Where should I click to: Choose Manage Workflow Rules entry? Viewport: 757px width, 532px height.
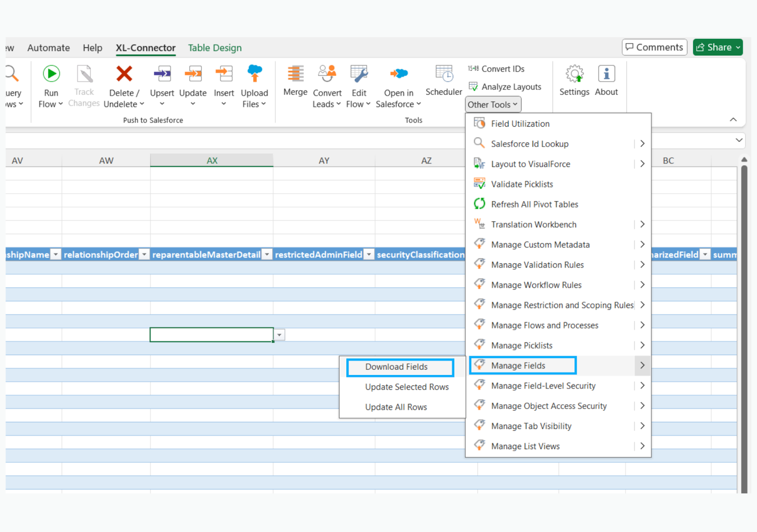(558, 285)
